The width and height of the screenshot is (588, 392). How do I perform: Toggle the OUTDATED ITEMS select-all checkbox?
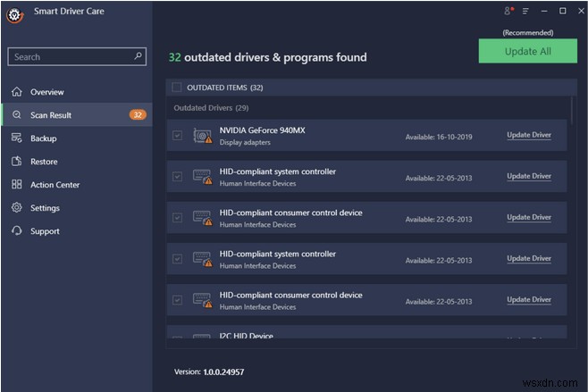pyautogui.click(x=177, y=88)
